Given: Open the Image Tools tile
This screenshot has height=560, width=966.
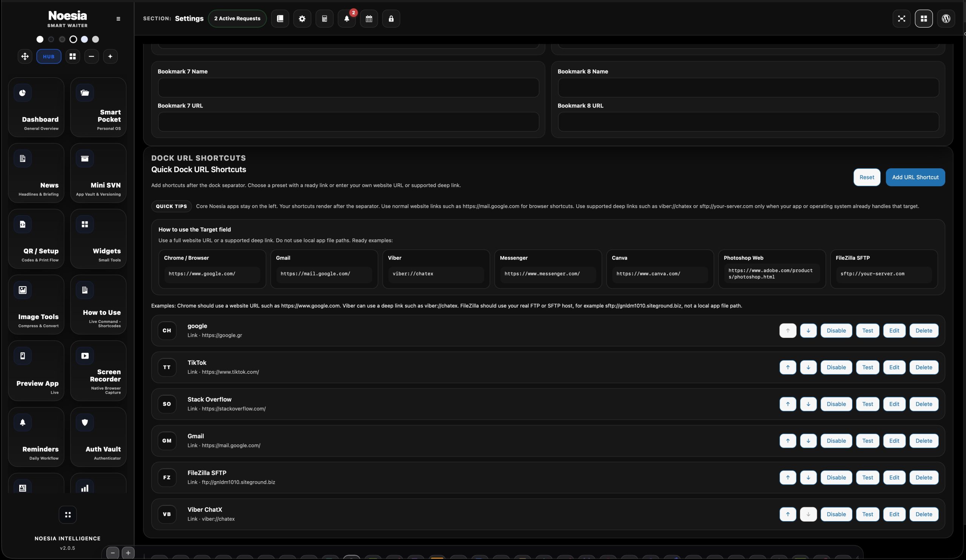Looking at the screenshot, I should pos(36,305).
